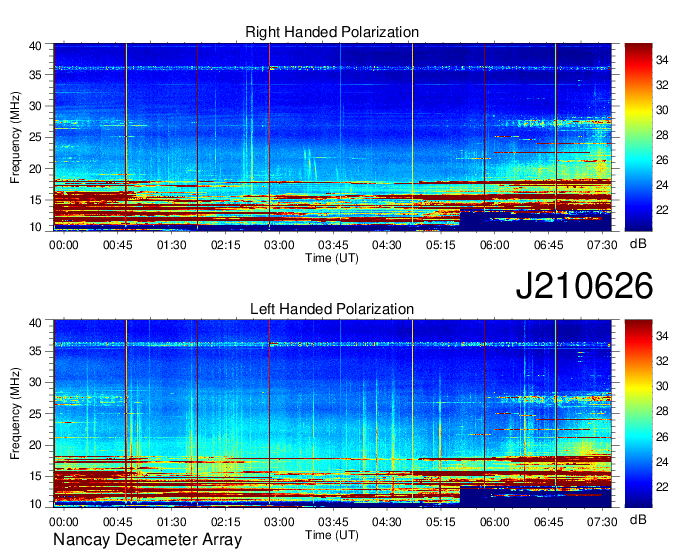The image size is (680, 552).
Task: Click the 25 MHz tick of Left Handed plot
Action: [36, 414]
